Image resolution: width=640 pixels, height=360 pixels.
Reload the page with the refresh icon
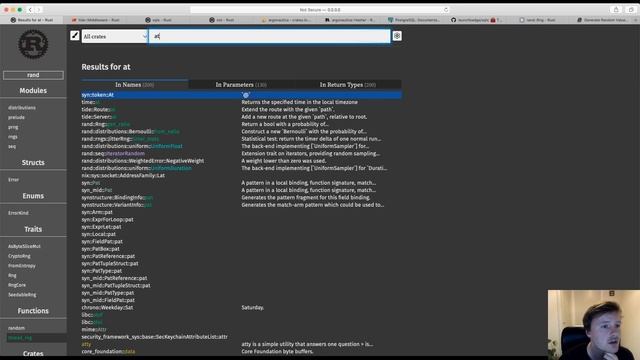(446, 10)
